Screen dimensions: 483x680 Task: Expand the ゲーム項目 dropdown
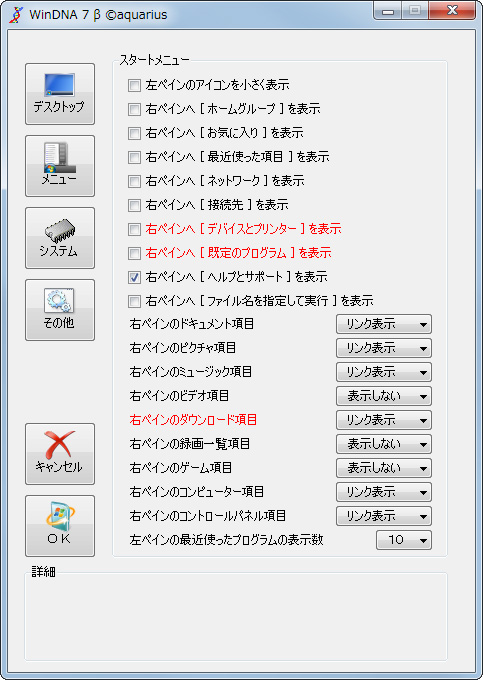coord(384,468)
